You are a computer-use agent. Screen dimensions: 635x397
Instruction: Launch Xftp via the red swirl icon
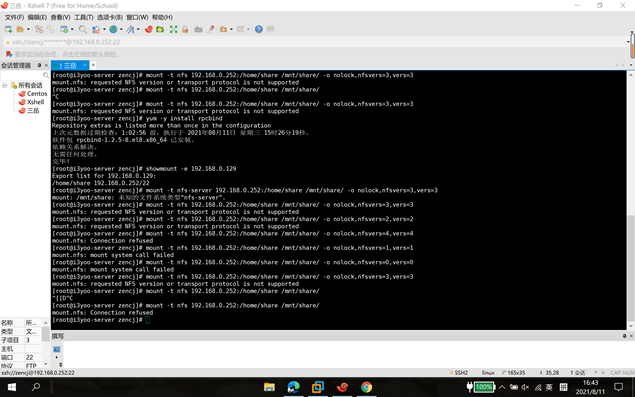pyautogui.click(x=149, y=29)
